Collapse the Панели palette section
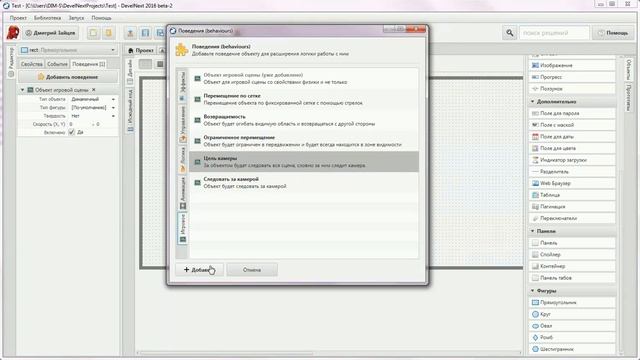The image size is (640, 360). (532, 231)
